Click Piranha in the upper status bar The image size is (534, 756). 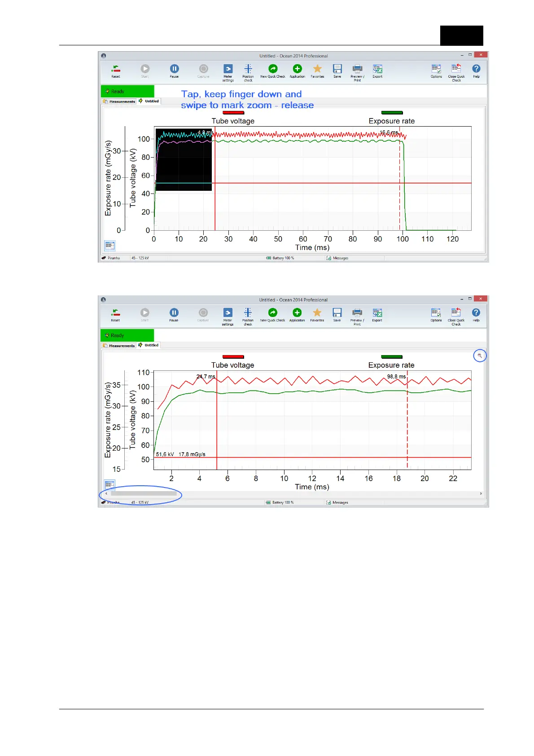[111, 258]
